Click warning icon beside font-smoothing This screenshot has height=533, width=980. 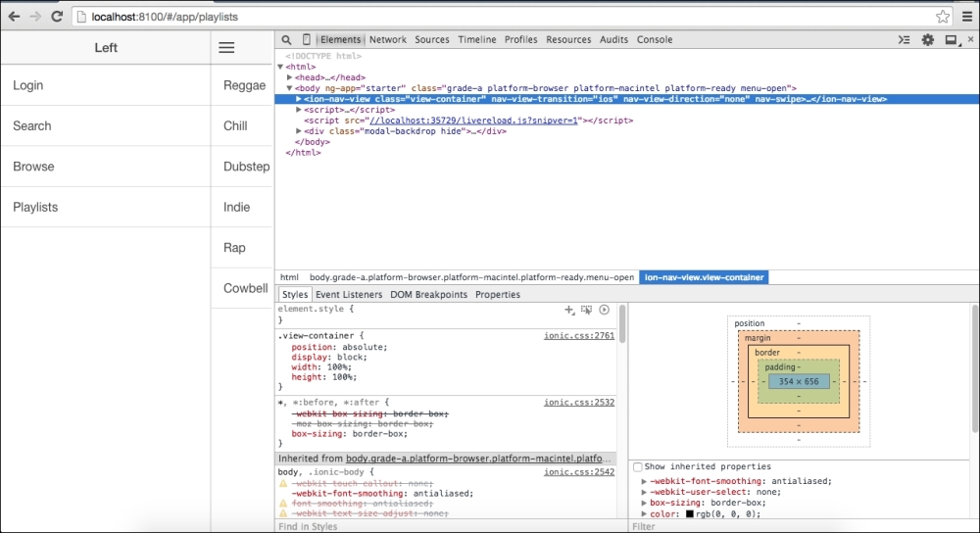click(282, 504)
